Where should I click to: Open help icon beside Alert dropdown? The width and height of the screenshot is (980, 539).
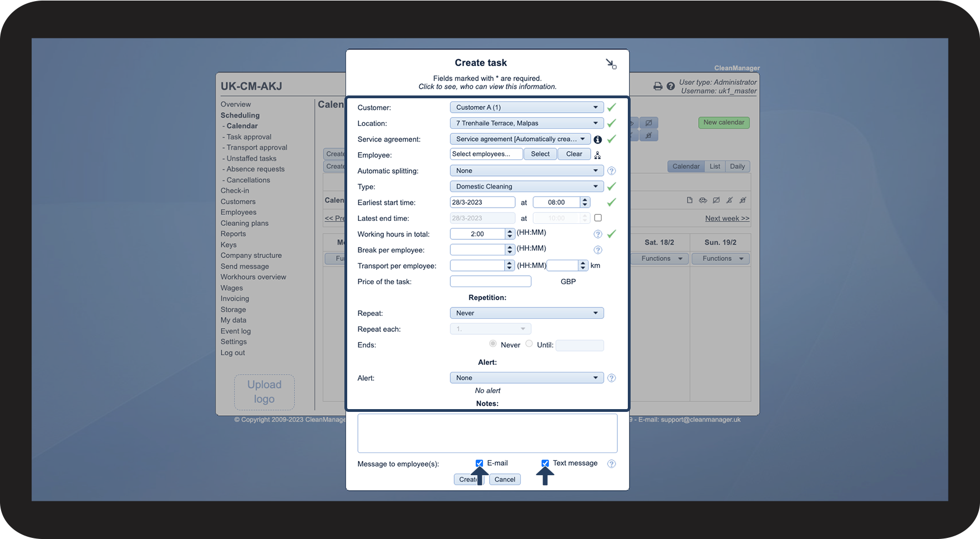(x=611, y=378)
